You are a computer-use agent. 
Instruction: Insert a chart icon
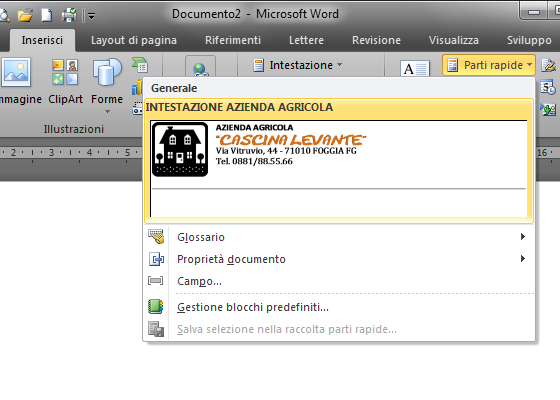tap(136, 88)
